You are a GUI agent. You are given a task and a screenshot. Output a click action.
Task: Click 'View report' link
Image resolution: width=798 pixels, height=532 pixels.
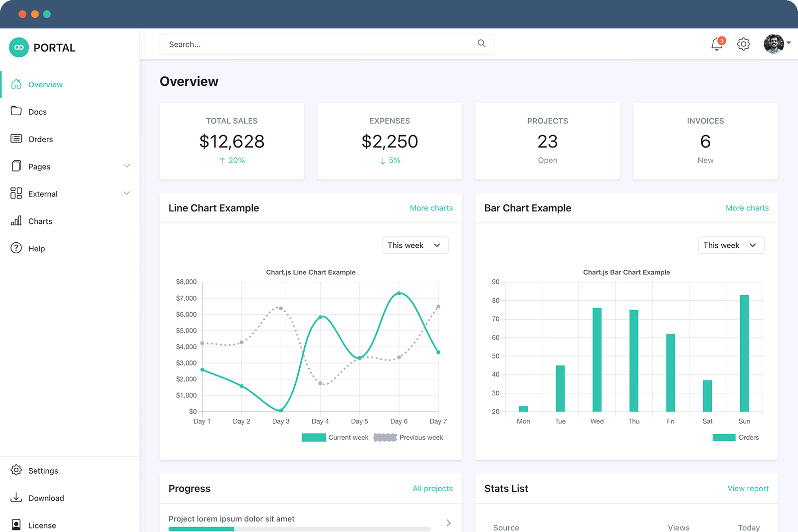tap(748, 489)
